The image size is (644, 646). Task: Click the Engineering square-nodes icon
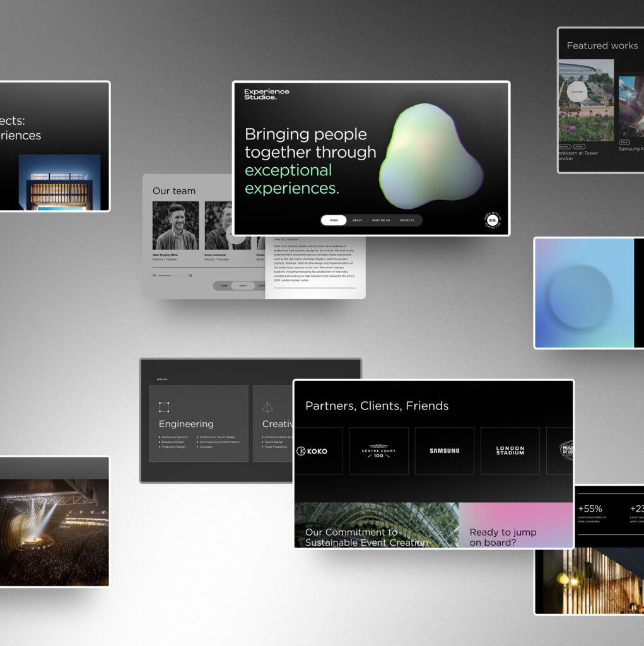164,407
